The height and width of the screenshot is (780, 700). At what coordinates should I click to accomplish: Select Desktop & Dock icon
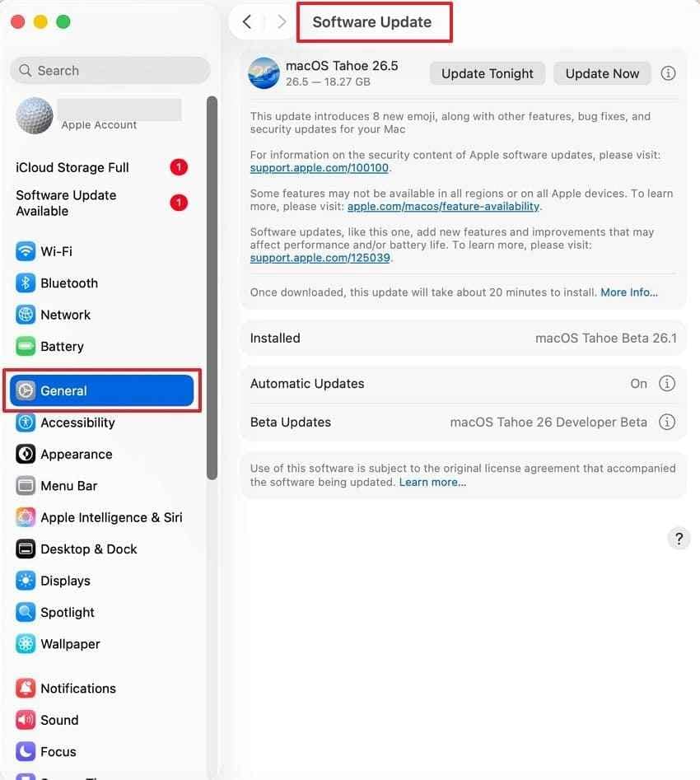pos(26,549)
